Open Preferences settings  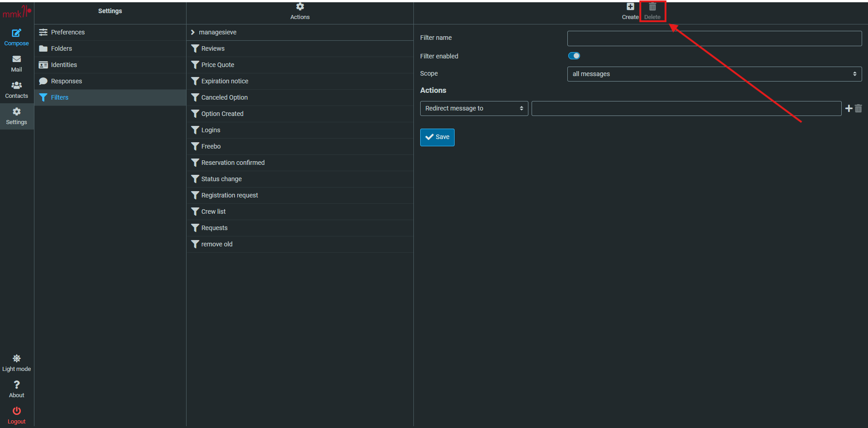coord(110,32)
